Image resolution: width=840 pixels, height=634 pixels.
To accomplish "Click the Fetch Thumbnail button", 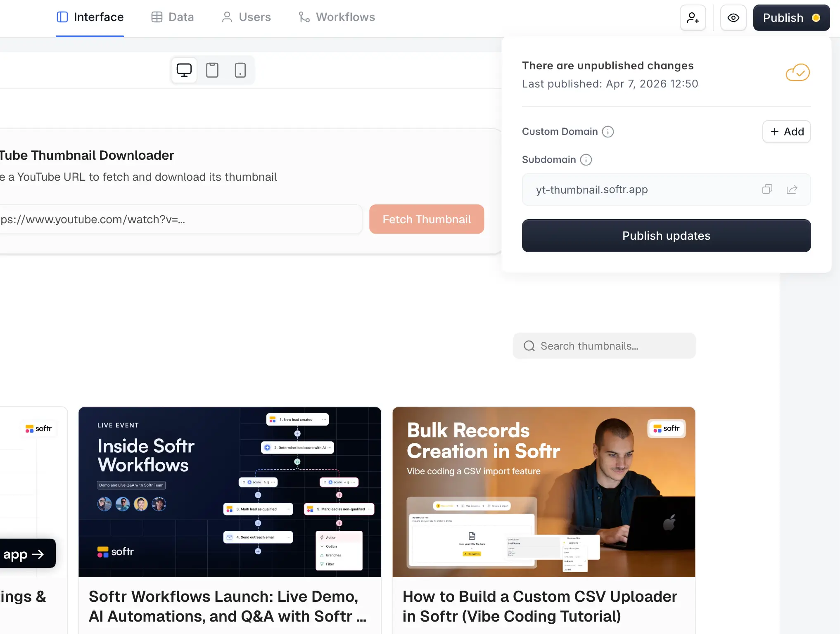I will (427, 219).
